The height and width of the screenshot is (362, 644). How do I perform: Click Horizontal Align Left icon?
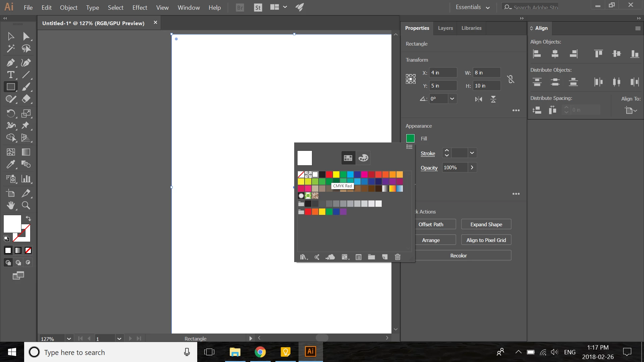pyautogui.click(x=537, y=54)
